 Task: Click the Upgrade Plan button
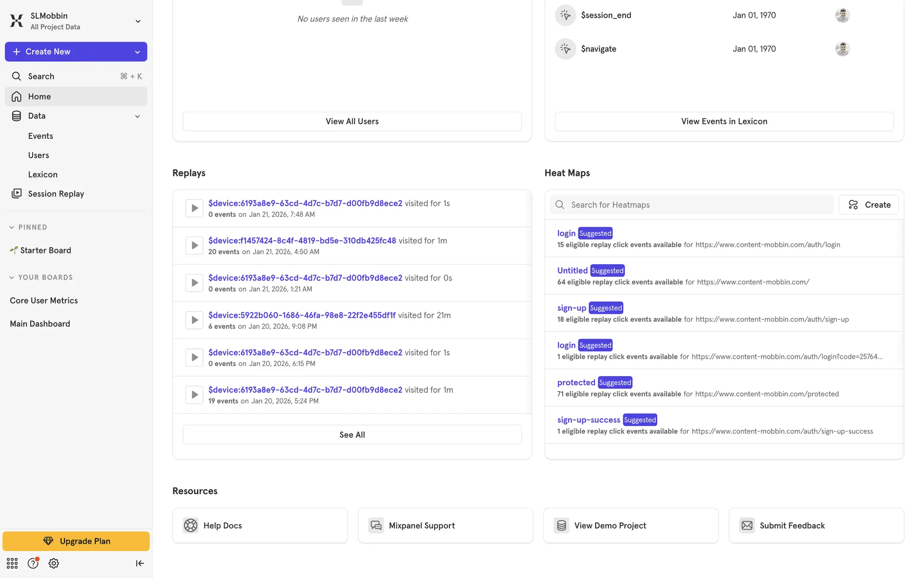76,541
